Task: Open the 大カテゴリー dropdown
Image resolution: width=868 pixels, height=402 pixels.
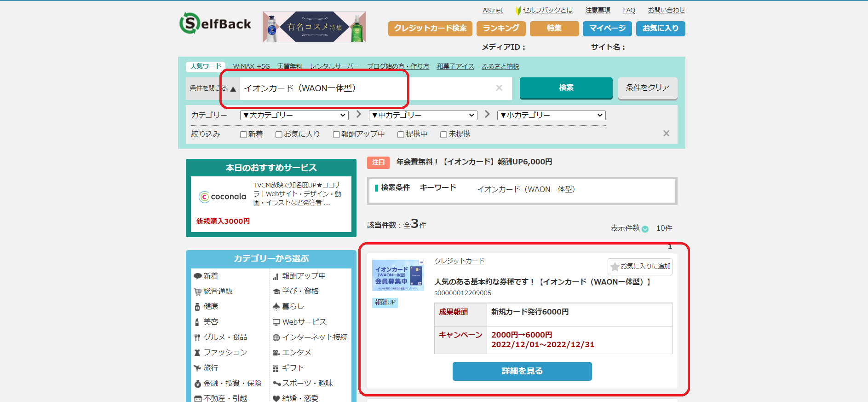Action: [x=294, y=115]
